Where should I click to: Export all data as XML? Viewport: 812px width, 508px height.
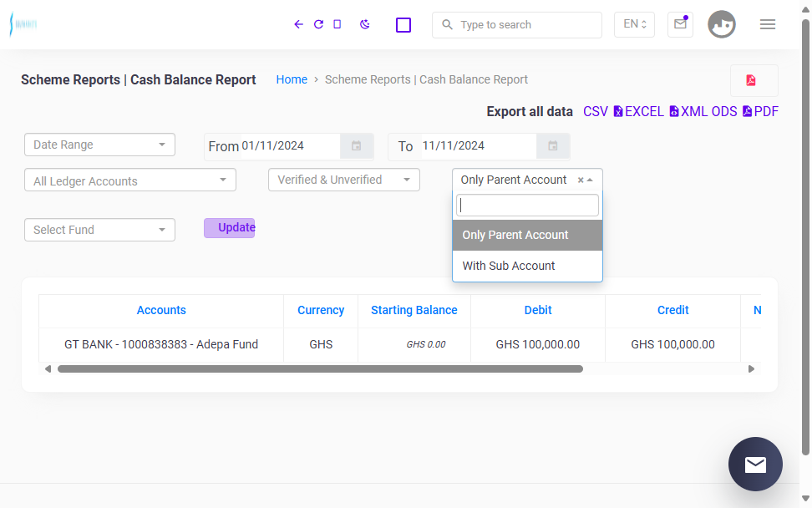688,112
